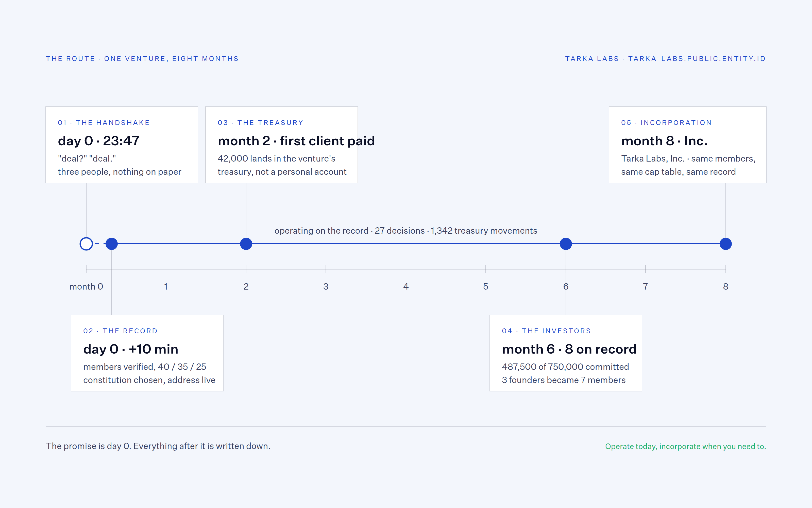Click 'month 6 · 8 on record' heading
Viewport: 812px width, 508px height.
tap(569, 349)
